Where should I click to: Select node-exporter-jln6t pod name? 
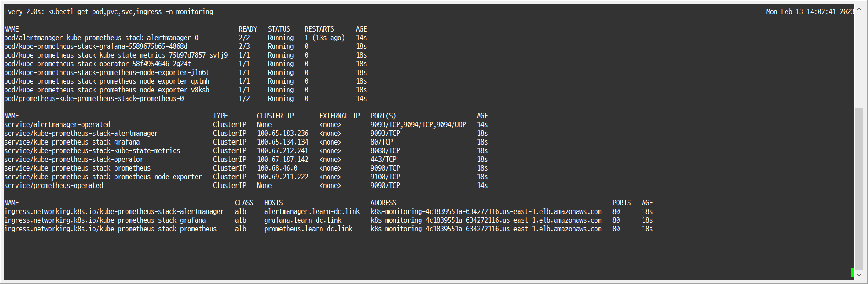[107, 73]
